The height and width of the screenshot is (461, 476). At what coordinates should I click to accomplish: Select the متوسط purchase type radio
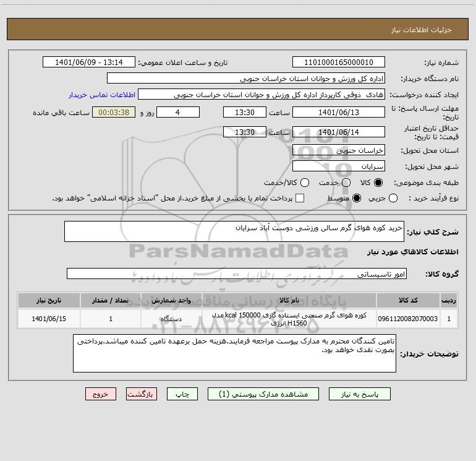357,198
